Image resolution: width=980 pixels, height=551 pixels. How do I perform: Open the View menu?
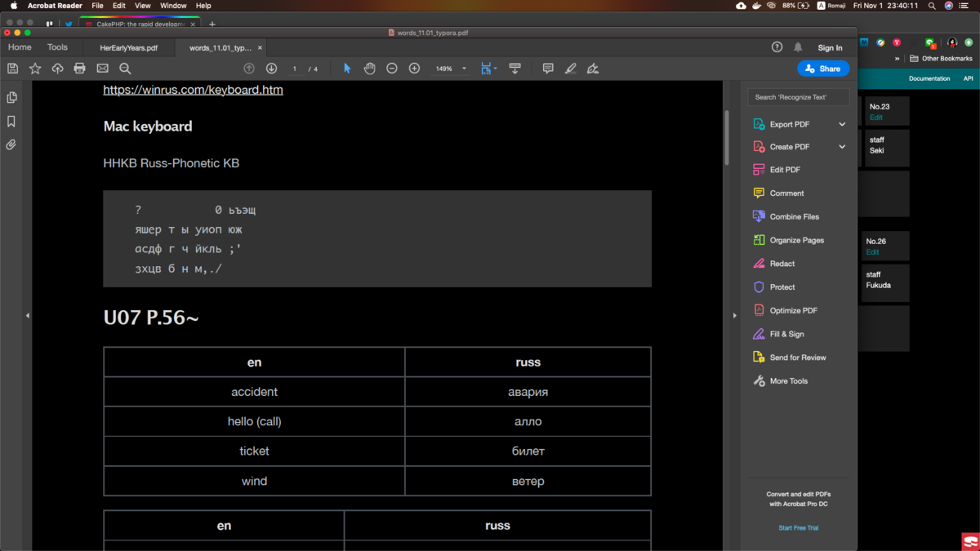tap(142, 6)
